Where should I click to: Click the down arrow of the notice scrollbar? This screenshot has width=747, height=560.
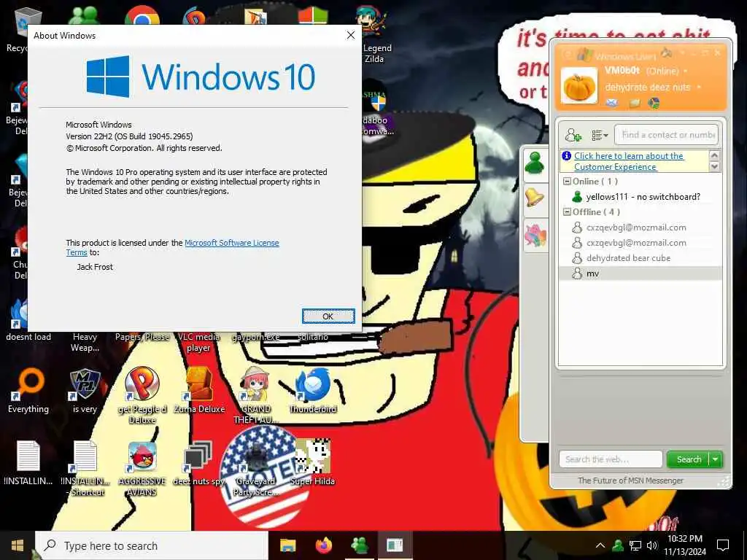714,167
